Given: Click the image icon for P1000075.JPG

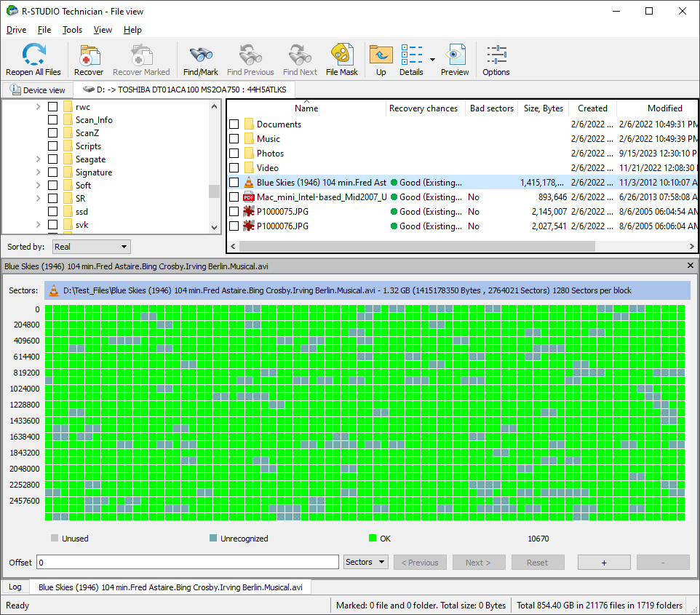Looking at the screenshot, I should pyautogui.click(x=249, y=212).
